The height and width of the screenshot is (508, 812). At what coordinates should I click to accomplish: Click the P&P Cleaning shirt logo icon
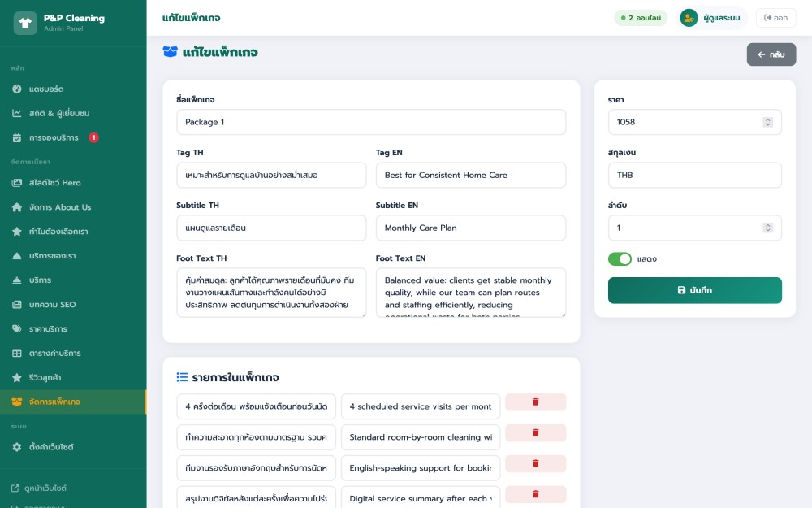click(x=25, y=23)
